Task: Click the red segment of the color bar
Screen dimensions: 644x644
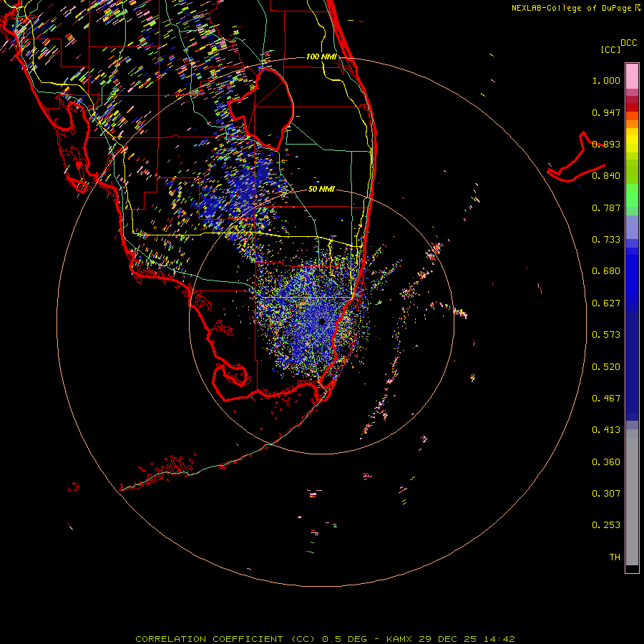Action: pos(632,107)
